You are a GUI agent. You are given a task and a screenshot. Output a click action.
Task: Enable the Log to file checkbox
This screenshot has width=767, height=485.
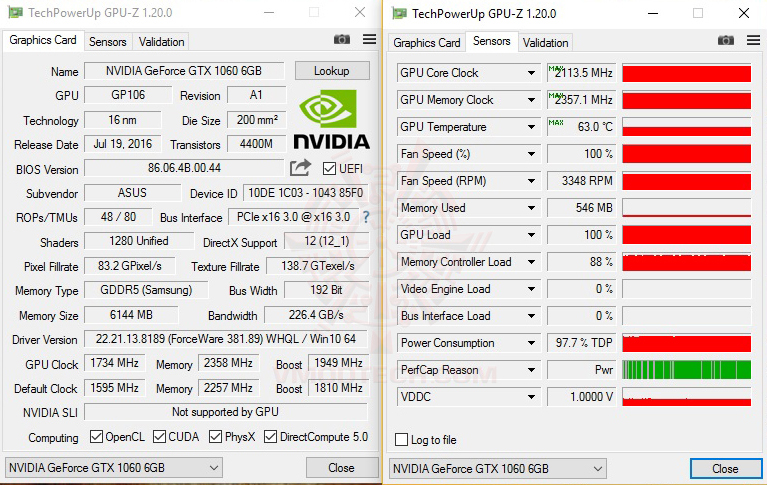pyautogui.click(x=401, y=439)
